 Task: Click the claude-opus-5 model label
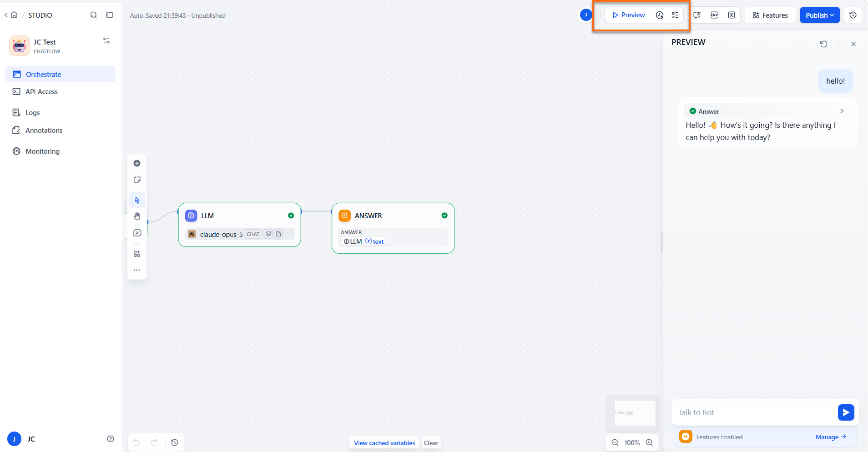click(221, 234)
